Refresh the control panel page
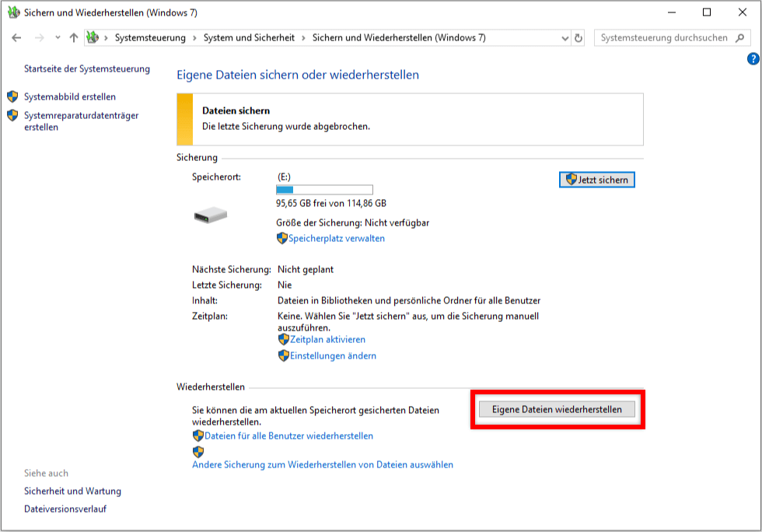Viewport: 762px width, 532px height. coord(578,38)
